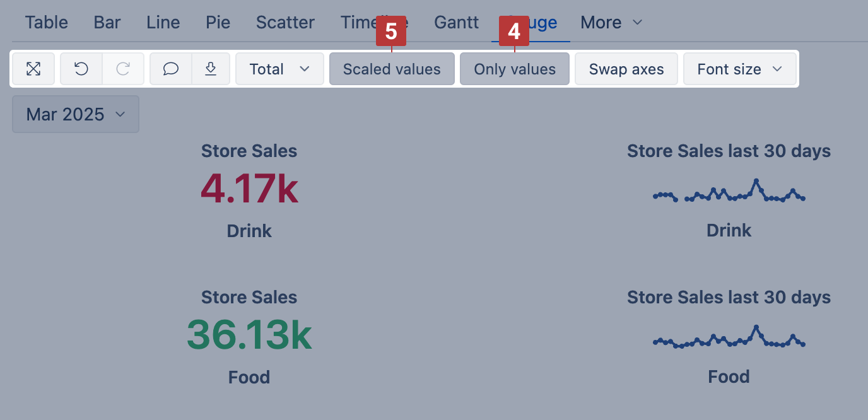Image resolution: width=868 pixels, height=420 pixels.
Task: Open the Scatter chart tab
Action: tap(285, 23)
